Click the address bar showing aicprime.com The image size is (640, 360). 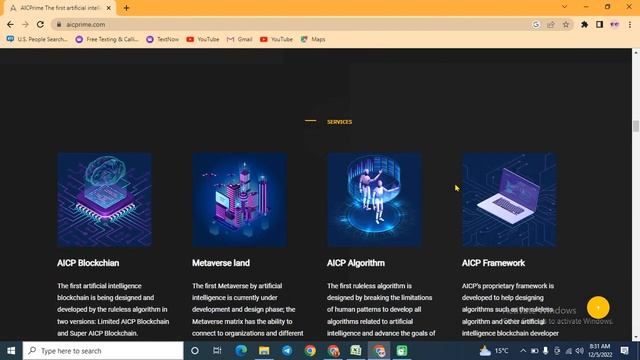291,24
